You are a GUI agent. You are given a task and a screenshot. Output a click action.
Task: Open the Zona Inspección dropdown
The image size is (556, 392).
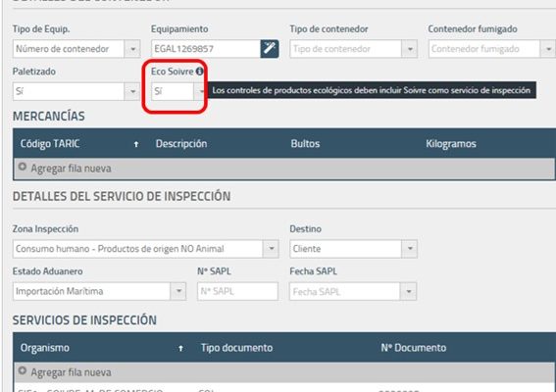[x=271, y=249]
